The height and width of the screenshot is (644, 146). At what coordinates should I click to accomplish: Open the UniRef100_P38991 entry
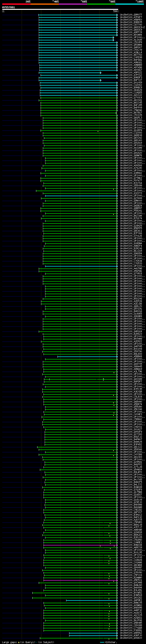[x=131, y=631]
